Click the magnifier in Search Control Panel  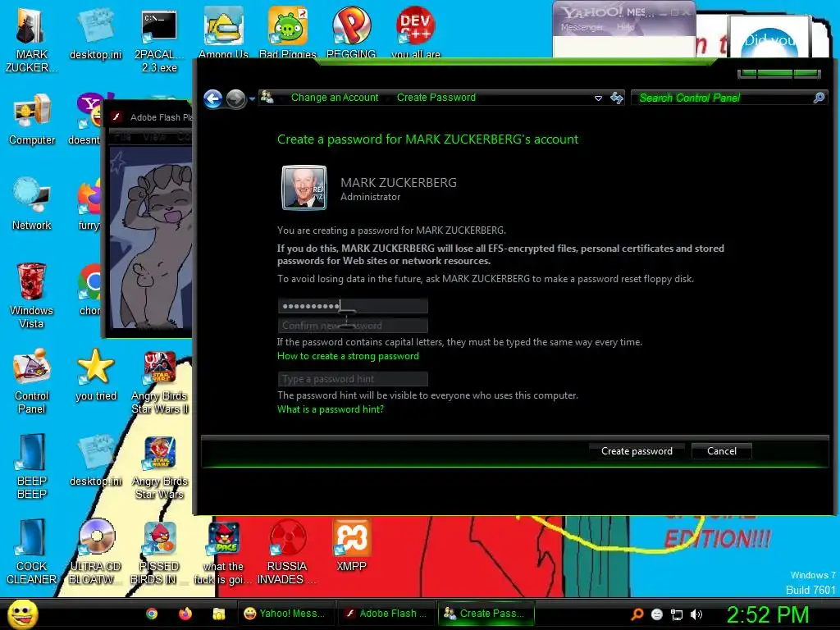point(819,98)
